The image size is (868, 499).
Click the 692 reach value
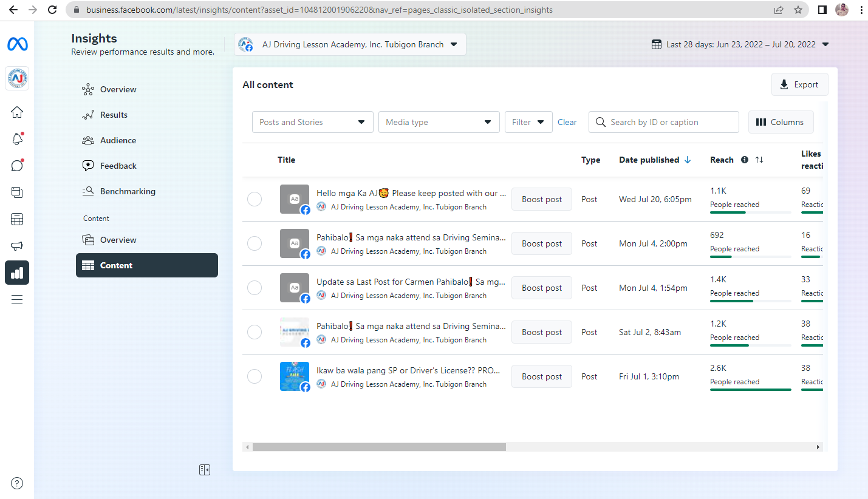coord(717,235)
